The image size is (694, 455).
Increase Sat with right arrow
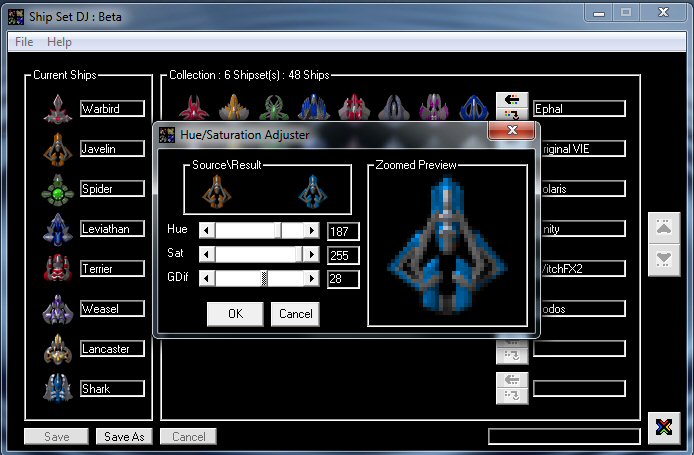pos(312,254)
